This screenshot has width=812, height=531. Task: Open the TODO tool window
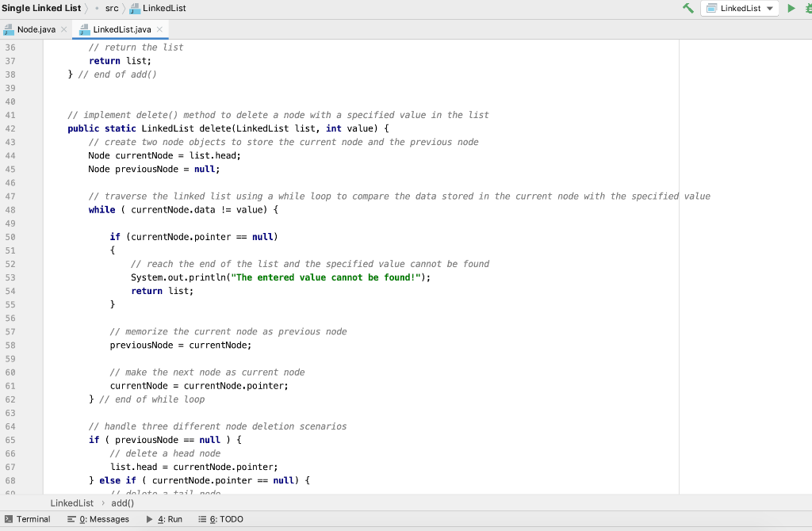pyautogui.click(x=220, y=519)
